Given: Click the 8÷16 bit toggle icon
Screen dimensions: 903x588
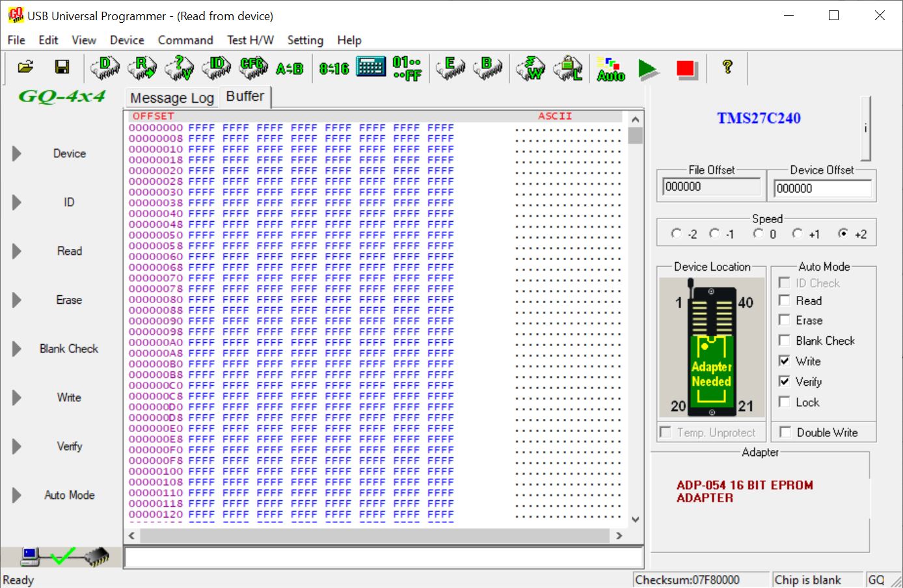Looking at the screenshot, I should pos(334,68).
